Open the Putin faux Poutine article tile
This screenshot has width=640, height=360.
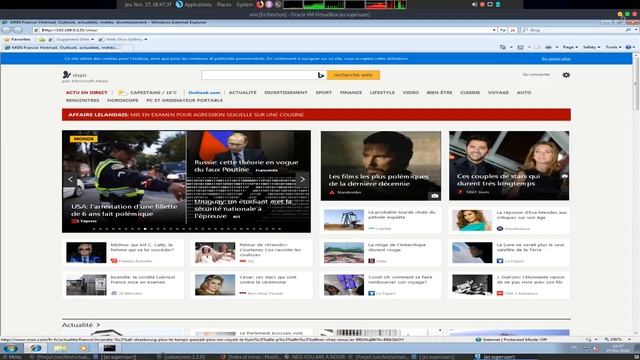248,154
